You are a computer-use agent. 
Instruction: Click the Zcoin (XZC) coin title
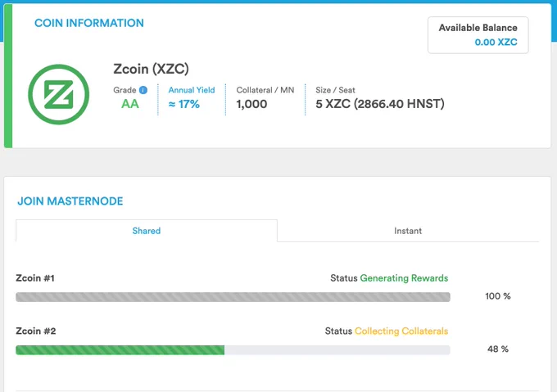pos(151,69)
